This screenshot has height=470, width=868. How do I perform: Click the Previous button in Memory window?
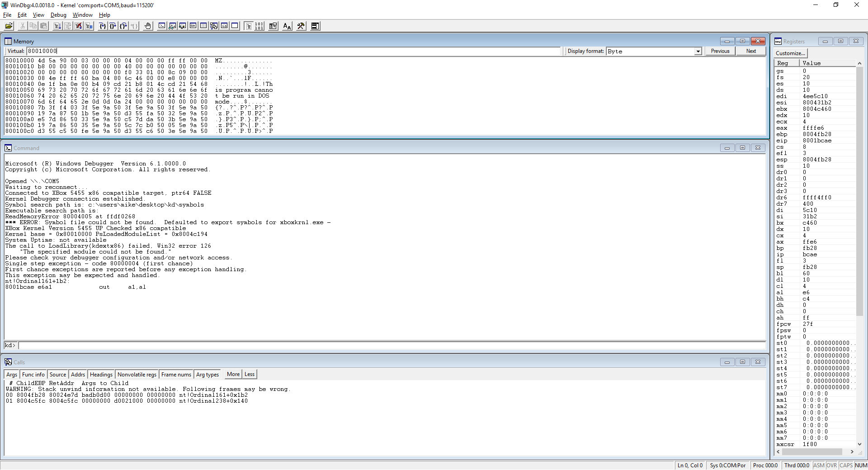(720, 51)
